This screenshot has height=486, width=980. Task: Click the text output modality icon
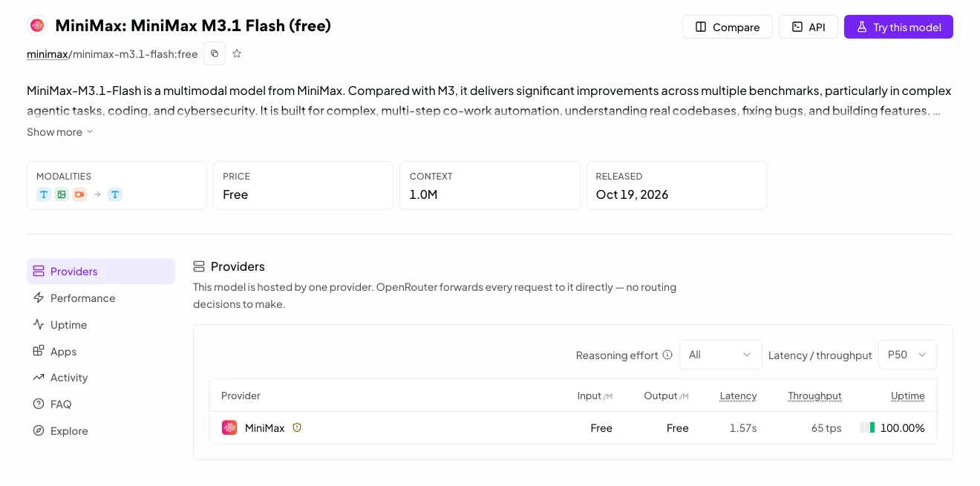click(115, 194)
